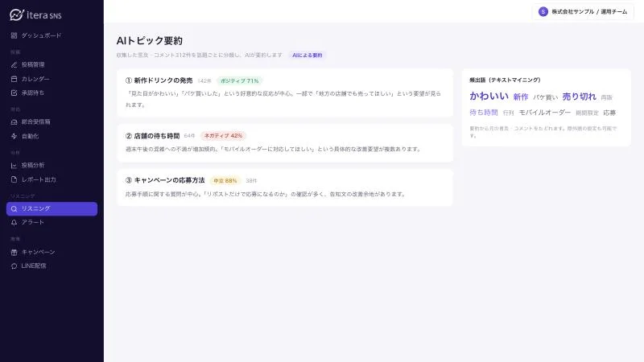Screen dimensions: 644x362
Task: Select the purple keyword 待ち時間
Action: pos(484,113)
